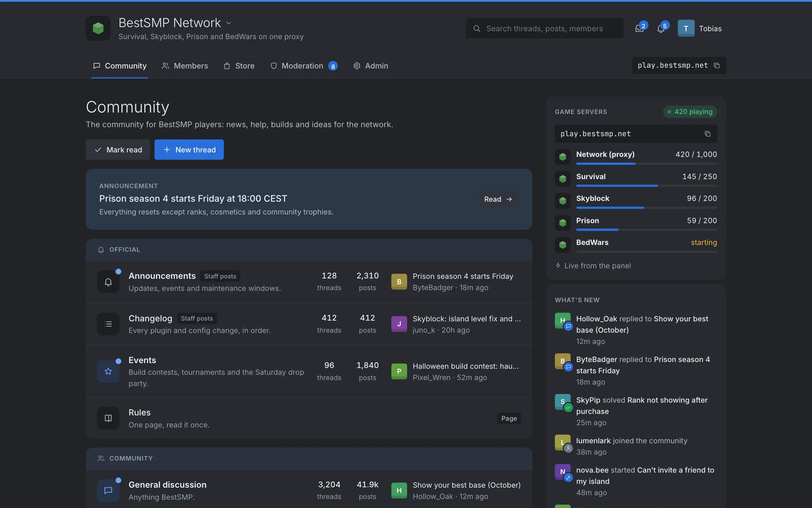This screenshot has height=508, width=812.
Task: Open the Rules Page badge
Action: (x=509, y=418)
